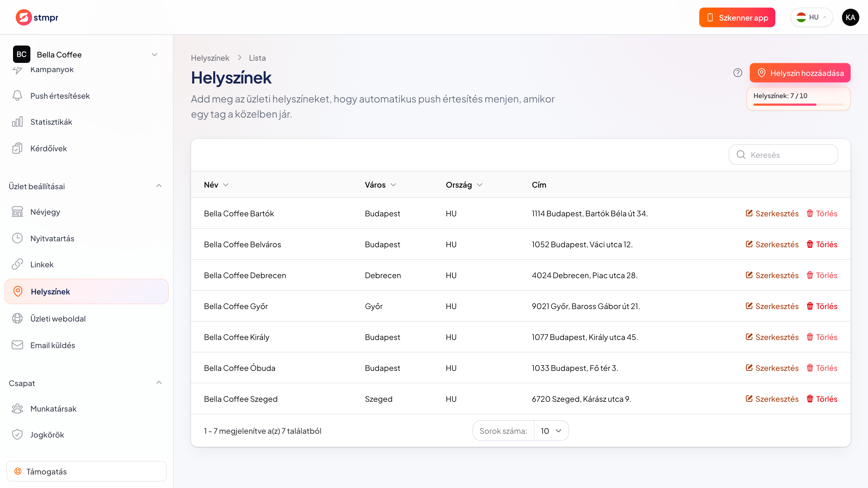Sort the table by Ország column
868x488 pixels.
pos(464,185)
